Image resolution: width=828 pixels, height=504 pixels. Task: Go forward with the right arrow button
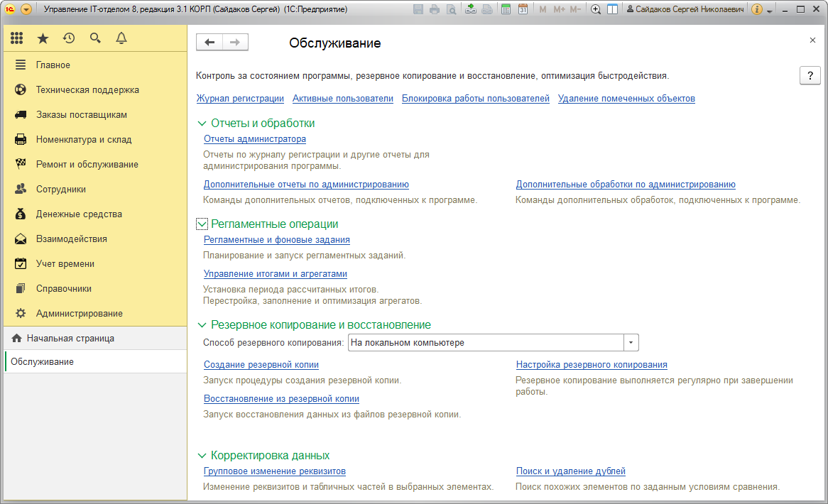click(235, 42)
